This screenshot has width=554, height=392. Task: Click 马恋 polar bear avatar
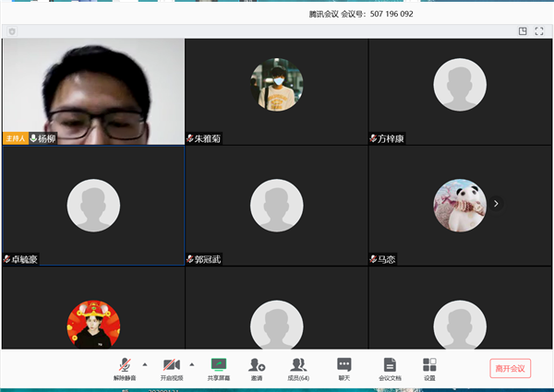click(460, 206)
